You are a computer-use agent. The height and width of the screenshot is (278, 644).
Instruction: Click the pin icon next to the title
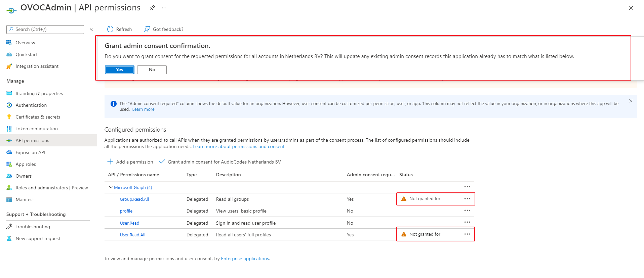152,8
